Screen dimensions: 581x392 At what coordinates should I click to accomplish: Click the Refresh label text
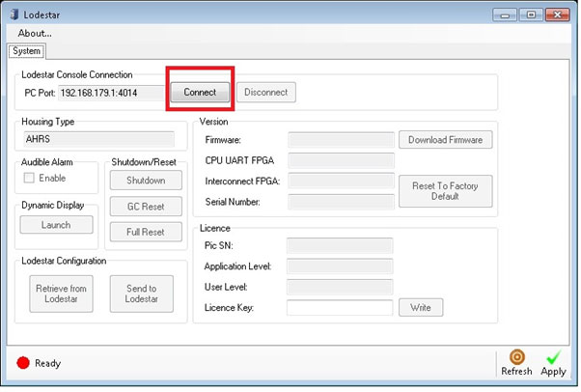[516, 371]
